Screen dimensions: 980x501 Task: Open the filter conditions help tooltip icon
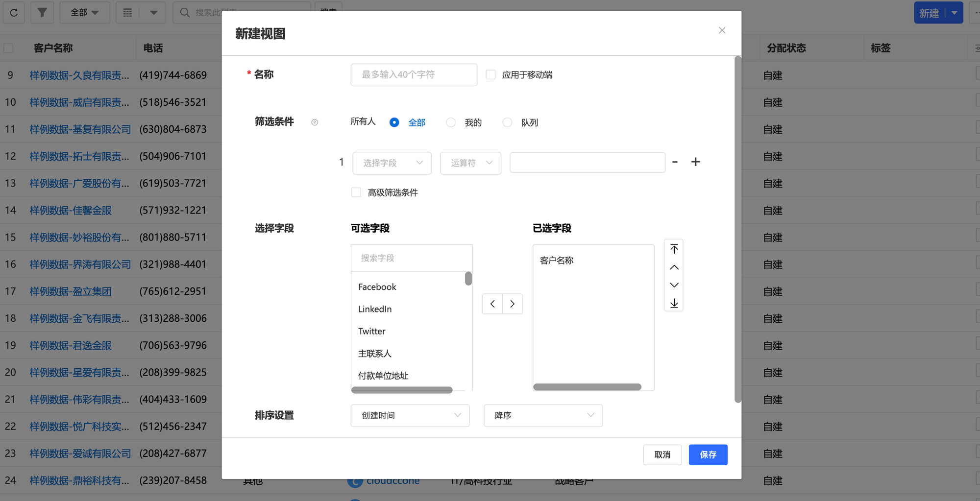pos(315,122)
